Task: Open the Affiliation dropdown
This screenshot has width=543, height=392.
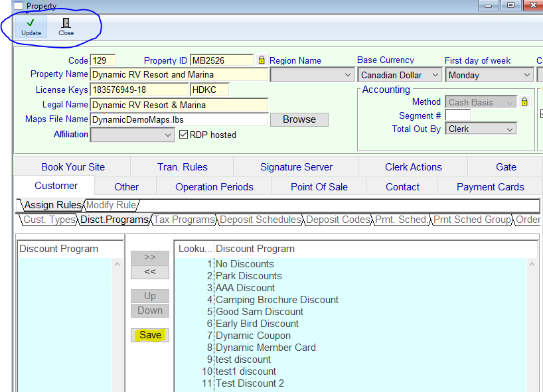Action: [x=132, y=135]
